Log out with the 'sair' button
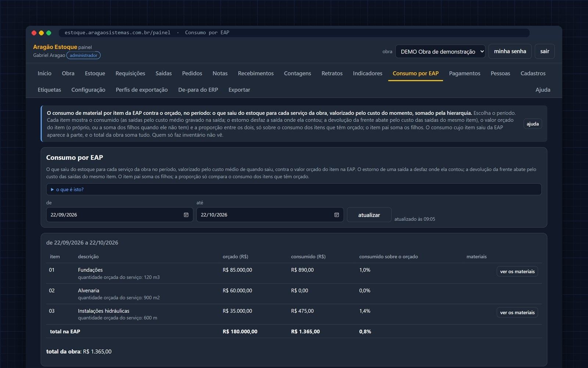Screen dimensions: 588x368 coord(545,51)
